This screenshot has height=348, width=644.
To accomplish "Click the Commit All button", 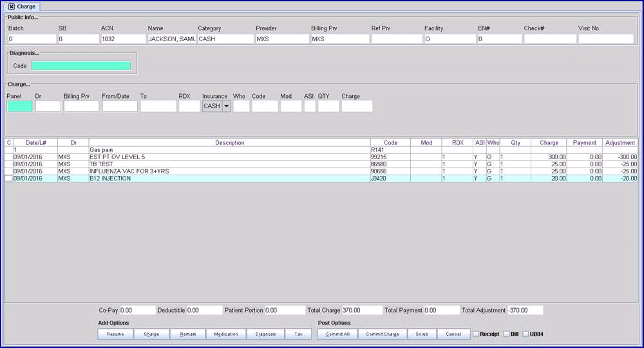I will pyautogui.click(x=337, y=334).
